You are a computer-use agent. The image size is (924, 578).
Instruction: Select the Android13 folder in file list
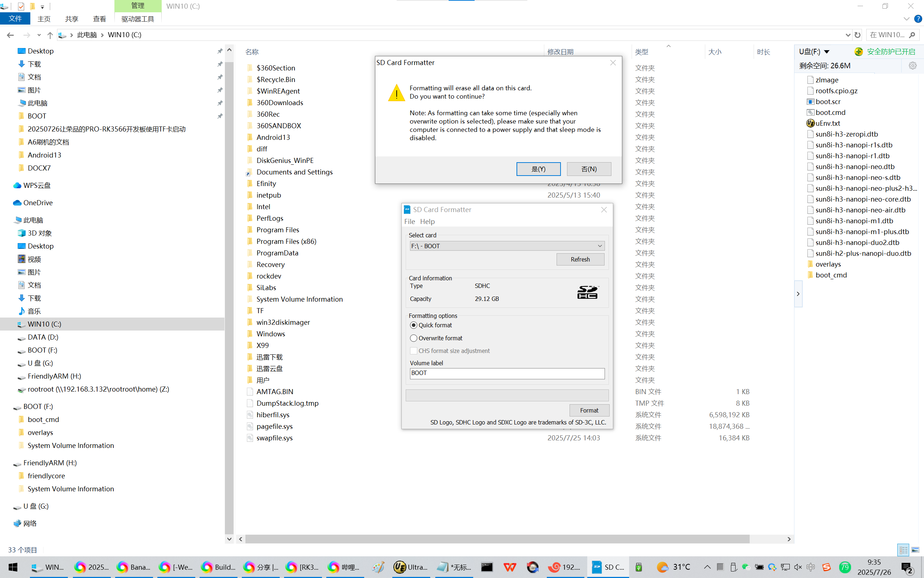click(x=273, y=137)
